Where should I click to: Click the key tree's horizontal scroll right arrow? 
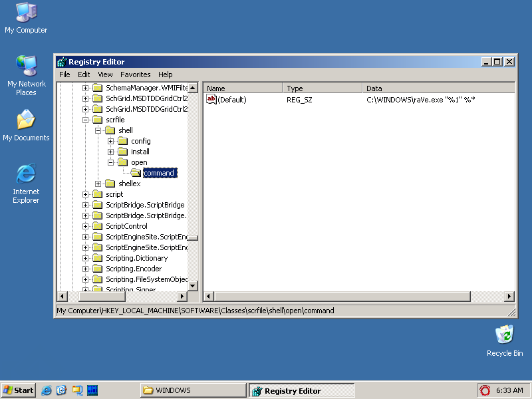[182, 296]
